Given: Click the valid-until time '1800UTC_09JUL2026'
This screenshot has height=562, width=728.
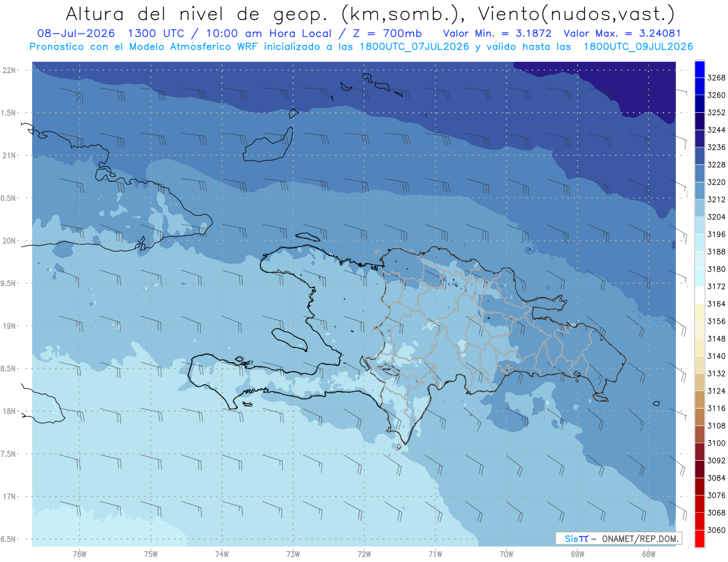Looking at the screenshot, I should [638, 47].
